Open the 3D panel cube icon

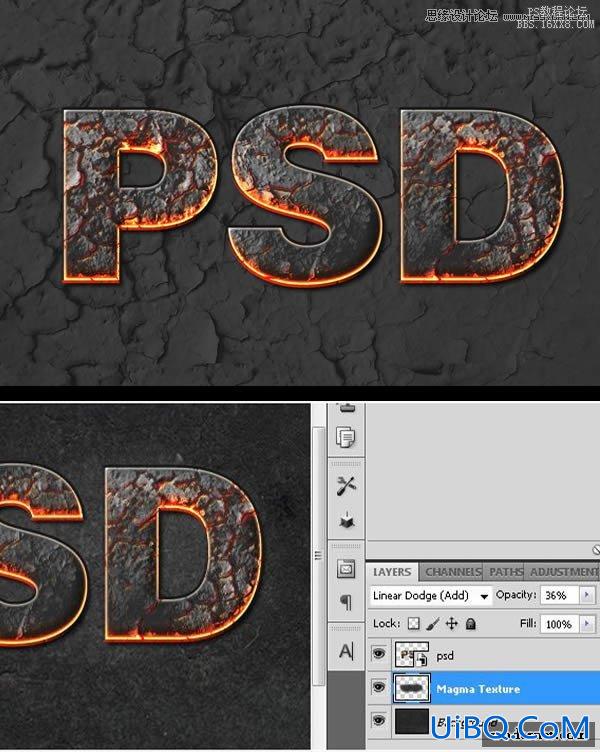[346, 520]
